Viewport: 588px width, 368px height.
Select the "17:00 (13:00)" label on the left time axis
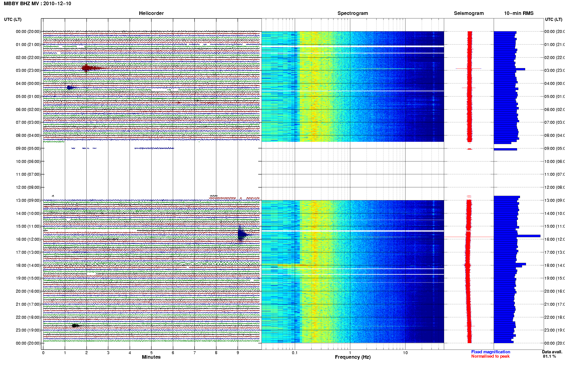click(x=28, y=252)
